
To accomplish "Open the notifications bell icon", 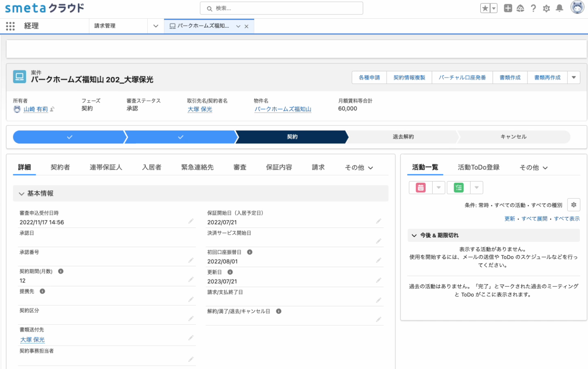I will coord(559,8).
